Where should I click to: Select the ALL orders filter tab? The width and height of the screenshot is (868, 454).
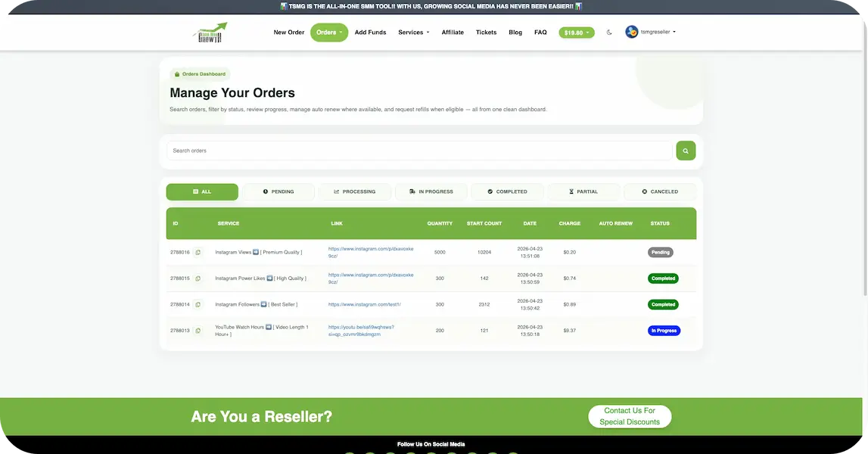pyautogui.click(x=202, y=191)
